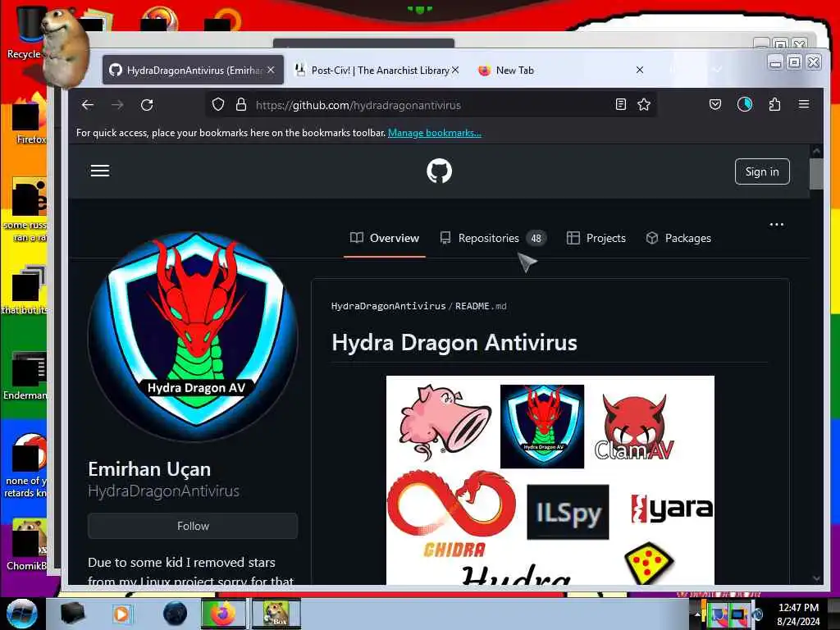Click the forward navigation arrow
840x630 pixels.
tap(117, 105)
